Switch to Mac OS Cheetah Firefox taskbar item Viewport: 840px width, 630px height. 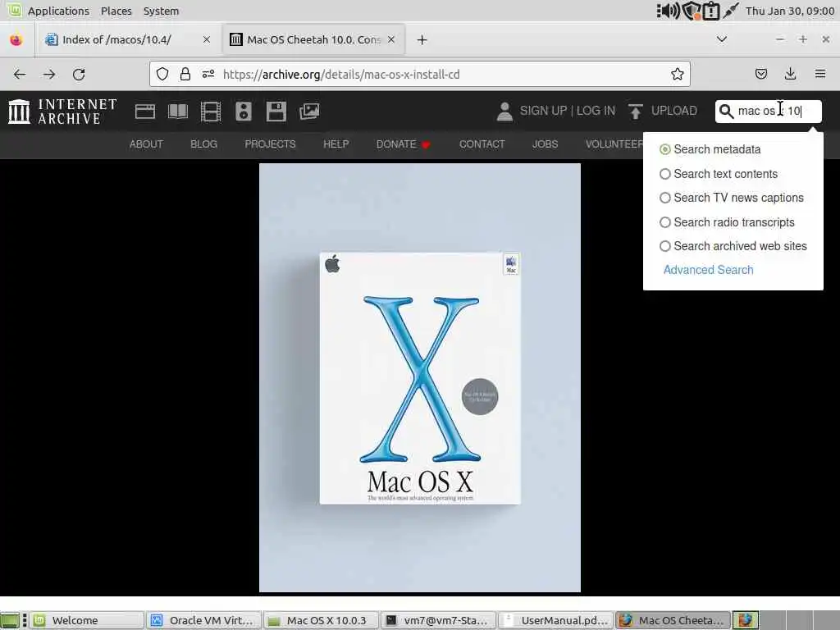[x=673, y=620]
